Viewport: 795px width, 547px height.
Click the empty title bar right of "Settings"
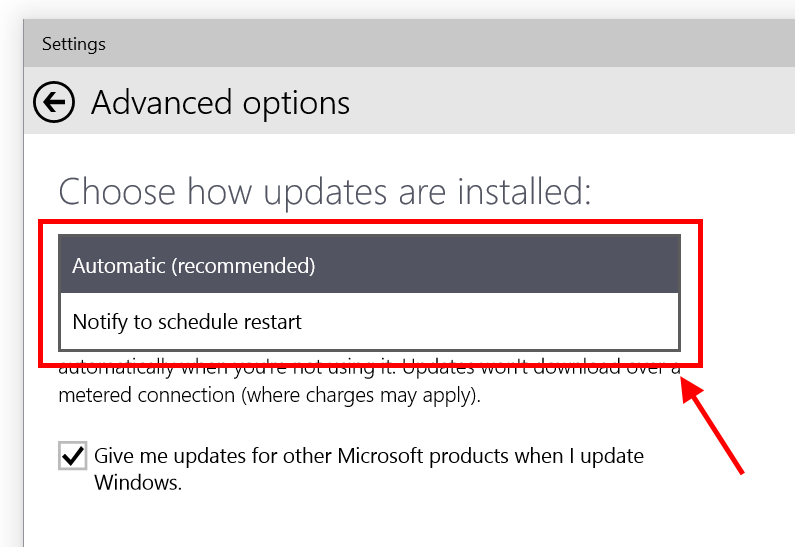click(450, 44)
